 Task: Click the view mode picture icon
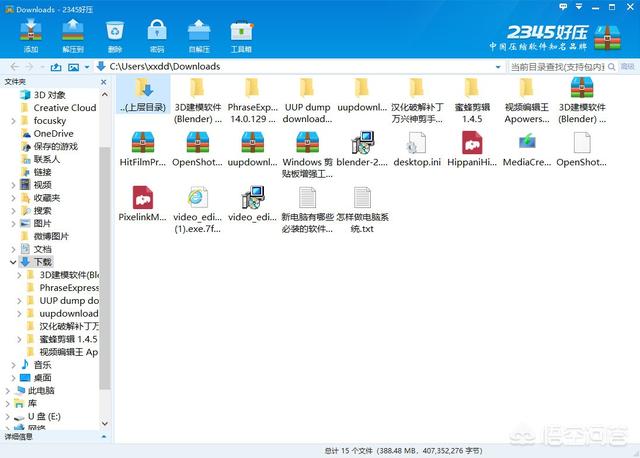pos(73,67)
